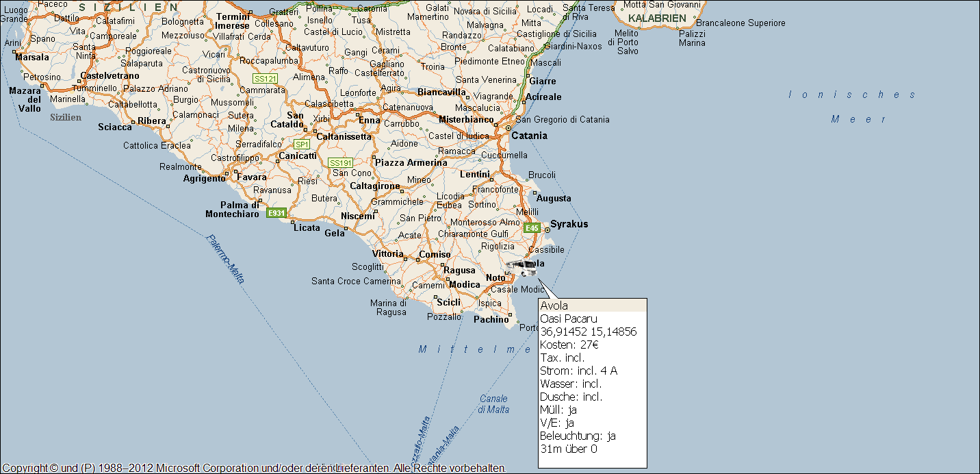Click the camper van icon near Avola
980x474 pixels.
(521, 268)
